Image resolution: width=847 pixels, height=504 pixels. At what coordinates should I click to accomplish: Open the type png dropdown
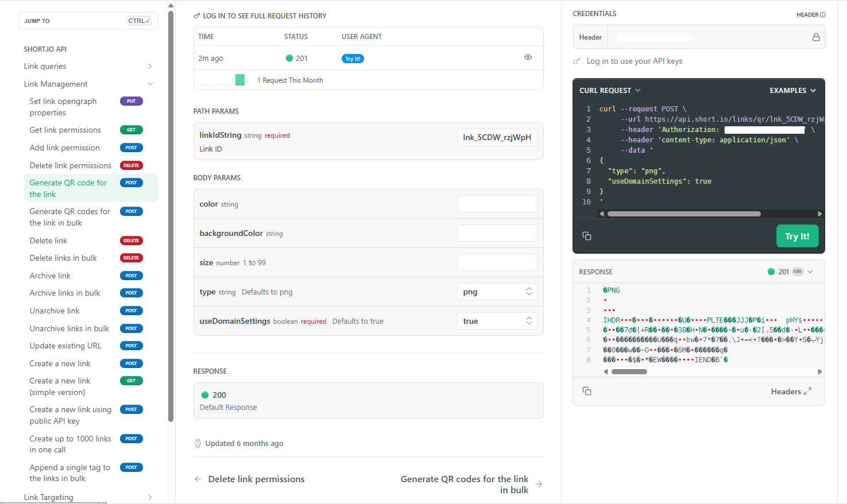pyautogui.click(x=497, y=292)
